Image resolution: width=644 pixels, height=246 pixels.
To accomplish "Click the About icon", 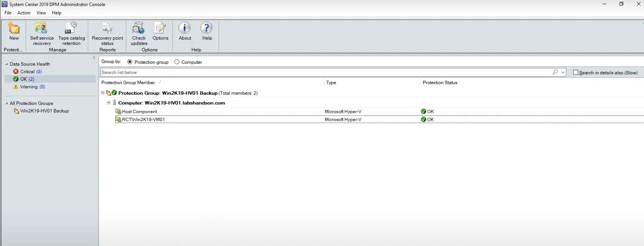I will (185, 28).
